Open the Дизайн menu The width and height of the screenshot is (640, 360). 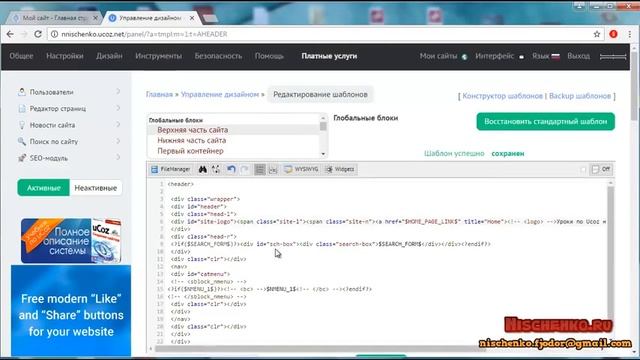(109, 56)
